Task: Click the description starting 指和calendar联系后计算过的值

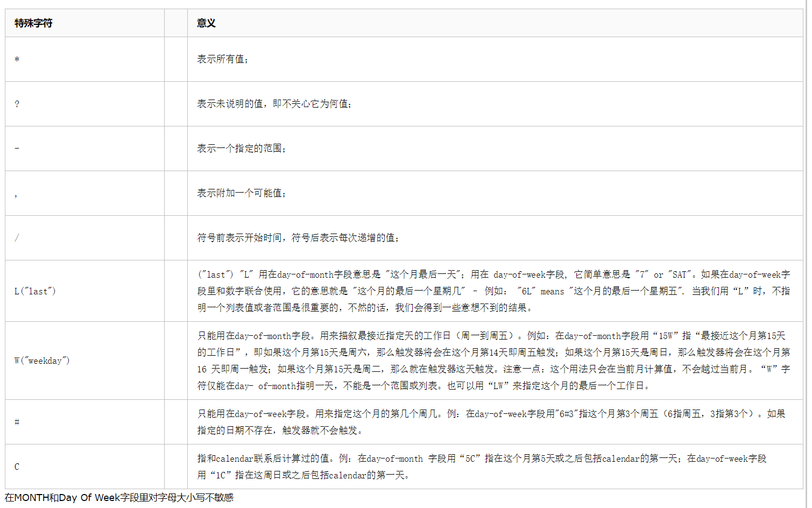Action: pyautogui.click(x=482, y=467)
